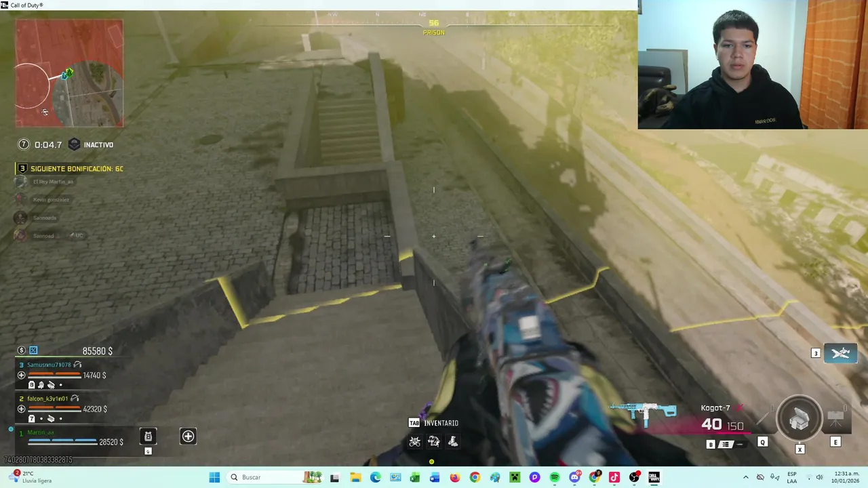Click the airstrike killstreak icon
The width and height of the screenshot is (868, 488).
(841, 353)
